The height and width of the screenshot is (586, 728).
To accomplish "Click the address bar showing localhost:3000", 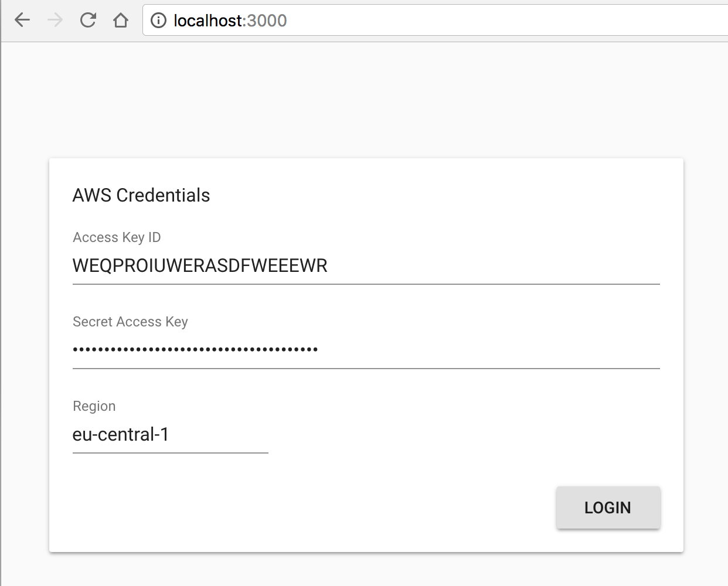I will click(x=229, y=20).
